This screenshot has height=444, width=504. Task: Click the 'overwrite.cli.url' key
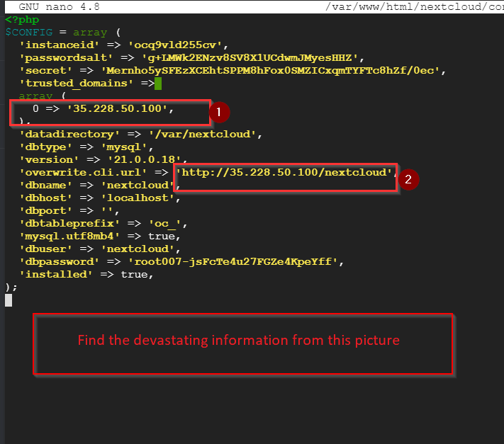click(x=83, y=172)
